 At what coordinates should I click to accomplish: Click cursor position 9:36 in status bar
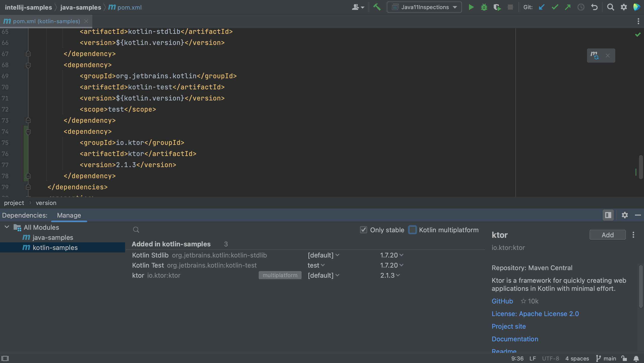point(517,358)
